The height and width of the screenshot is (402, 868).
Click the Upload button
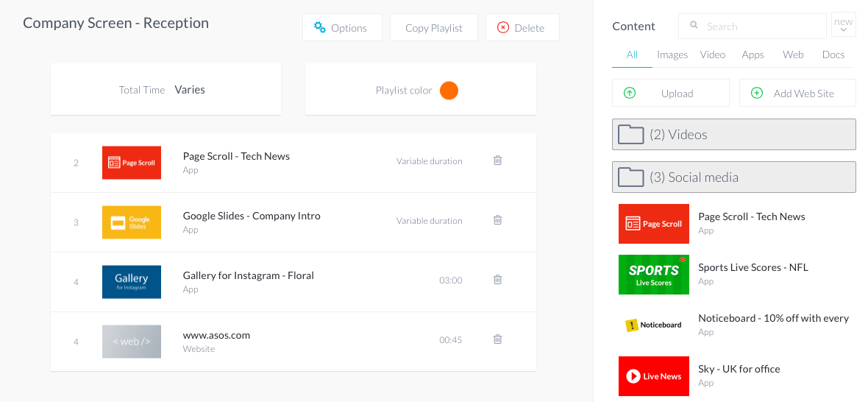coord(671,93)
